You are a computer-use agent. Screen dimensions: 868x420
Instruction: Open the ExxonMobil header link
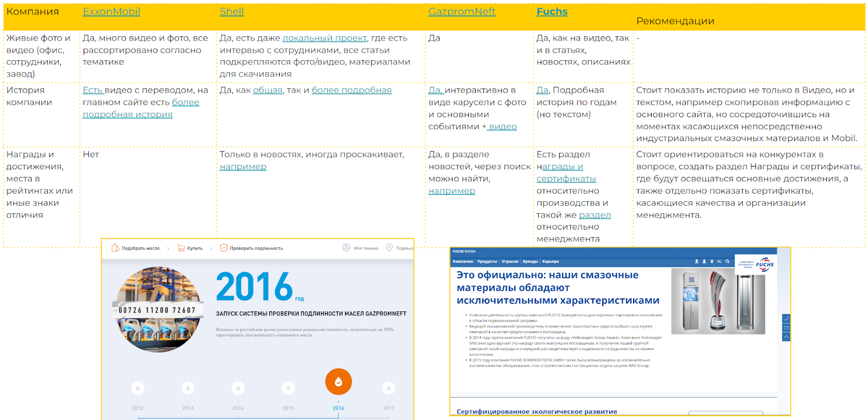[111, 11]
